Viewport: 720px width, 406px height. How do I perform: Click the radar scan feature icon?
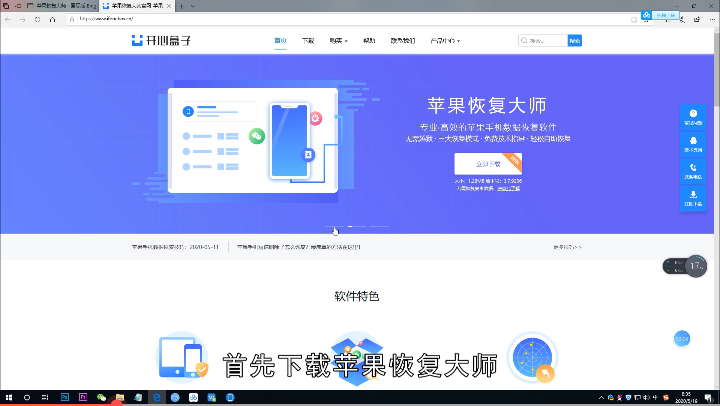(x=533, y=358)
